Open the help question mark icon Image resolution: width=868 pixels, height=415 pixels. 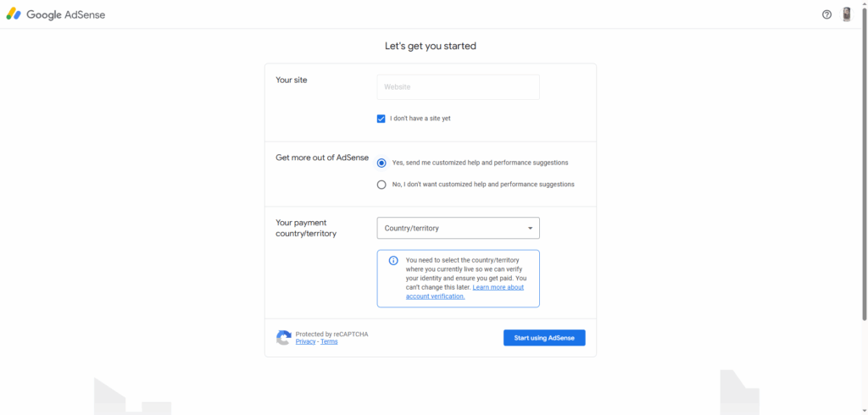coord(826,15)
